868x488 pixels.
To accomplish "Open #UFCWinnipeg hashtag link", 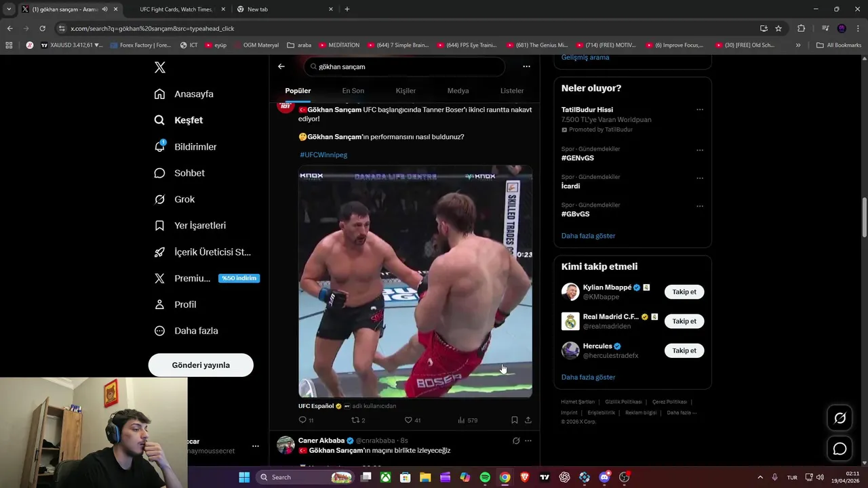I will pos(323,155).
